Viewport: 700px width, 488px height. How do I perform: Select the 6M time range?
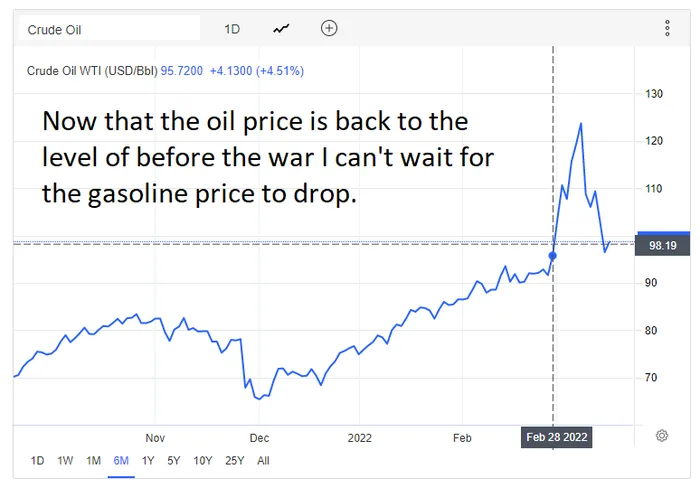tap(121, 461)
